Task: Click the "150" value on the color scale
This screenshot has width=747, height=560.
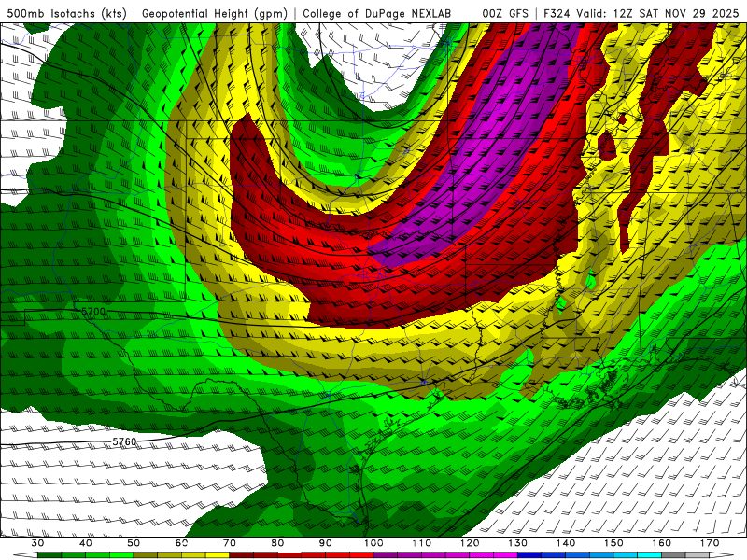Action: 614,543
